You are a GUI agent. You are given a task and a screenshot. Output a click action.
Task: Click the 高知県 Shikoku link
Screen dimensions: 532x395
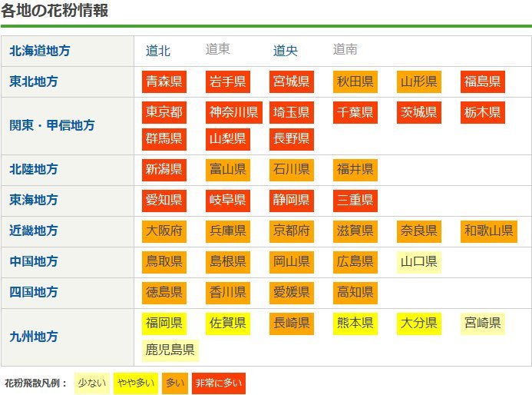pos(355,292)
